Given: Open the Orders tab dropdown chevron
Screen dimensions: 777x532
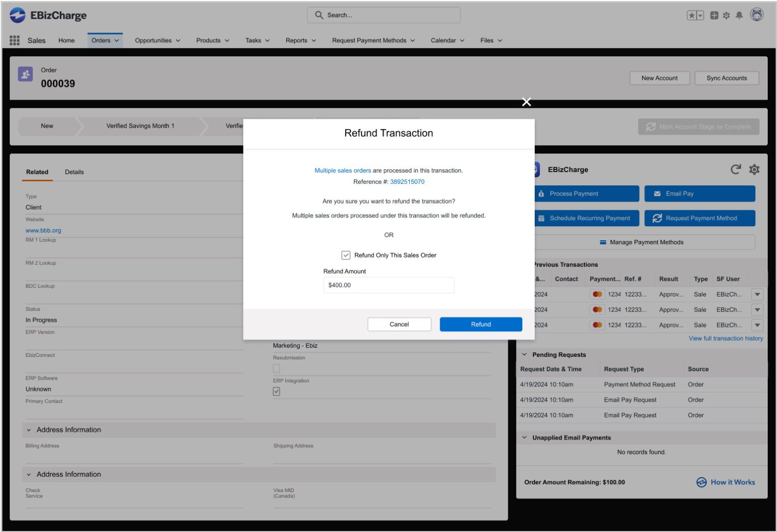Looking at the screenshot, I should pyautogui.click(x=117, y=40).
